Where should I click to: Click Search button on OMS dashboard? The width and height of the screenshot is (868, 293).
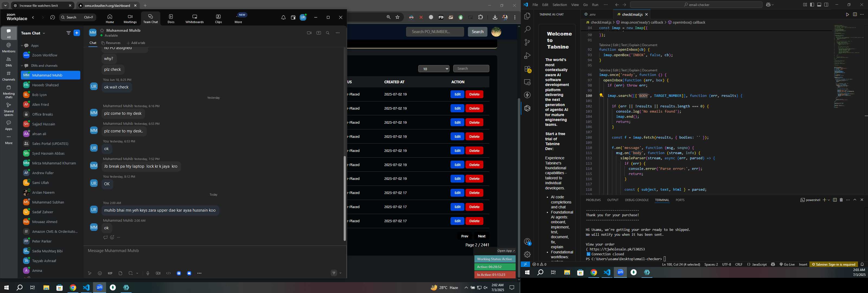pyautogui.click(x=477, y=32)
